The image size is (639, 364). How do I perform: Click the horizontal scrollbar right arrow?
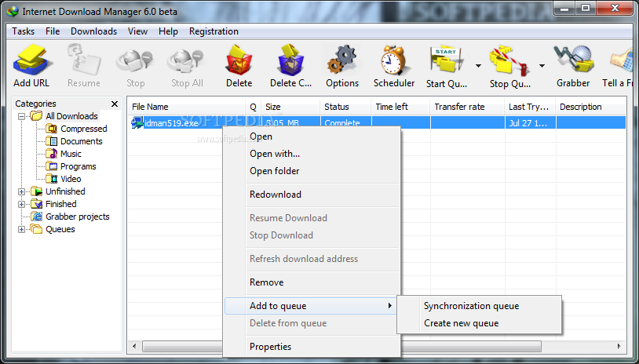click(619, 347)
